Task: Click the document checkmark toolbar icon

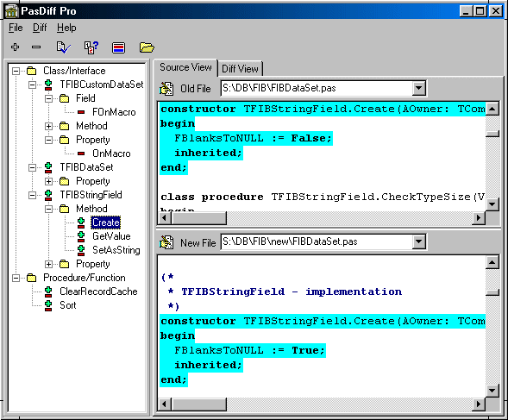Action: pyautogui.click(x=64, y=47)
